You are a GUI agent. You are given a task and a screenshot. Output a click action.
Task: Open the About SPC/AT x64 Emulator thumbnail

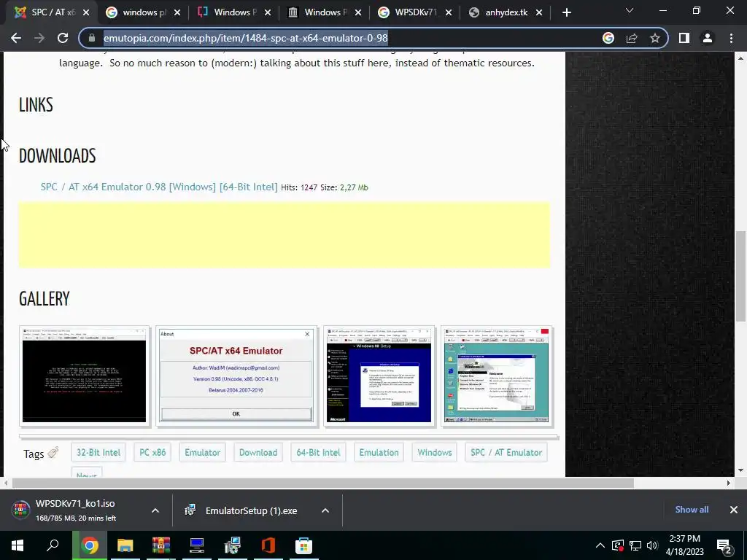coord(236,376)
